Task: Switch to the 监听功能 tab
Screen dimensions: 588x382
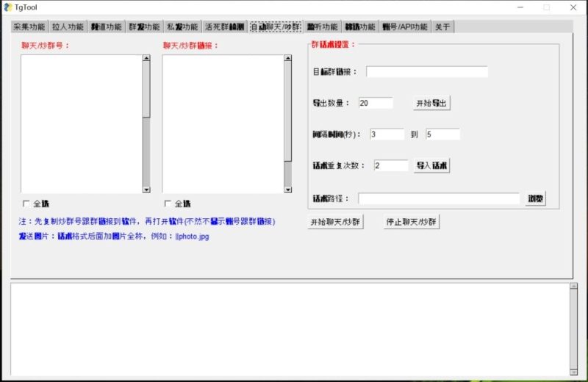Action: pyautogui.click(x=323, y=27)
